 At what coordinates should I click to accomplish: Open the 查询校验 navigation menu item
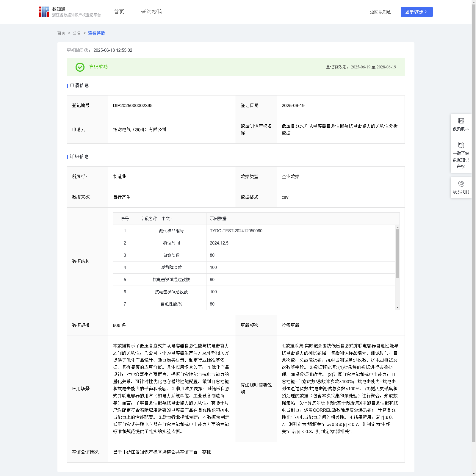tap(151, 12)
